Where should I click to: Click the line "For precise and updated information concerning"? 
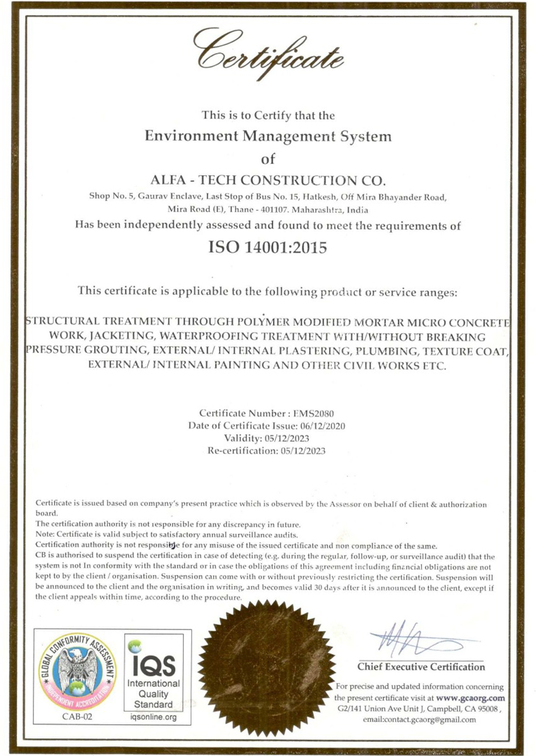point(420,687)
